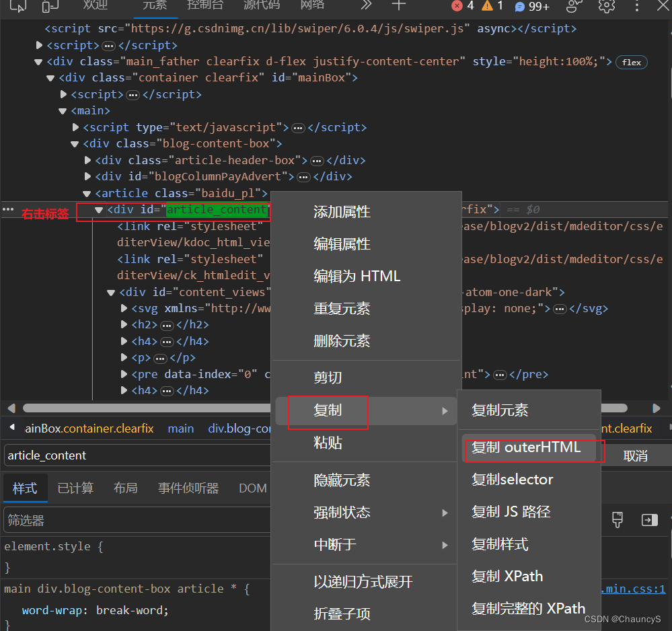
Task: Toggle computed styles sidebar icon
Action: (650, 520)
